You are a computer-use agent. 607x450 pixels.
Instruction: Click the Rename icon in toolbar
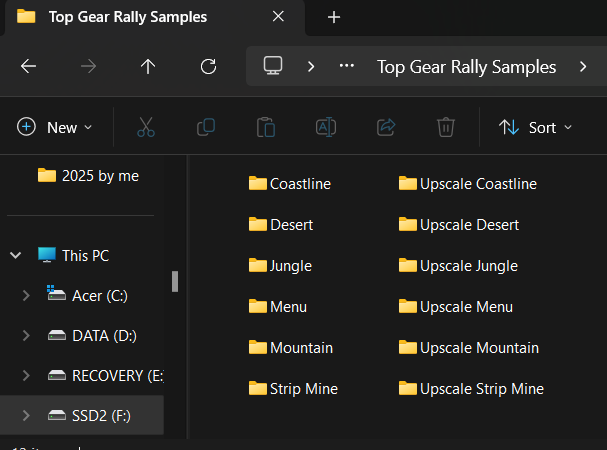tap(326, 127)
